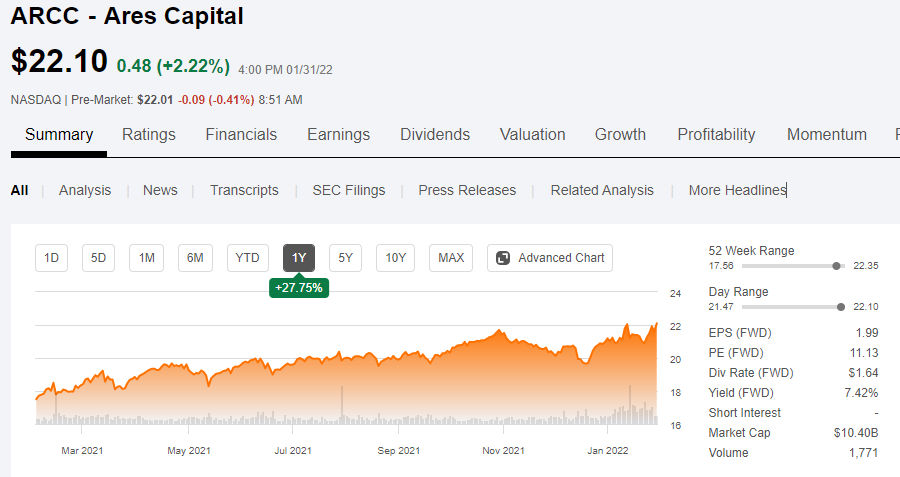
Task: Choose the 5Y chart range
Action: [x=346, y=258]
